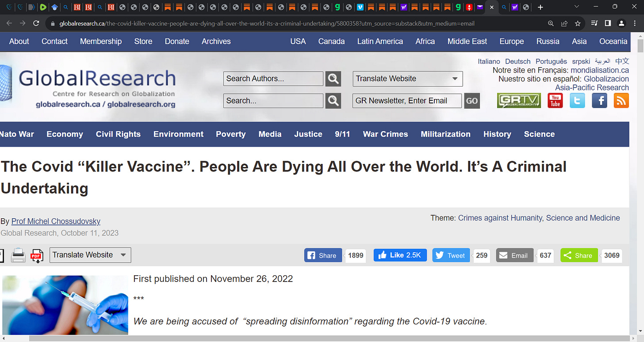The image size is (644, 342).
Task: Open the Chrome three-dot menu
Action: pyautogui.click(x=635, y=23)
